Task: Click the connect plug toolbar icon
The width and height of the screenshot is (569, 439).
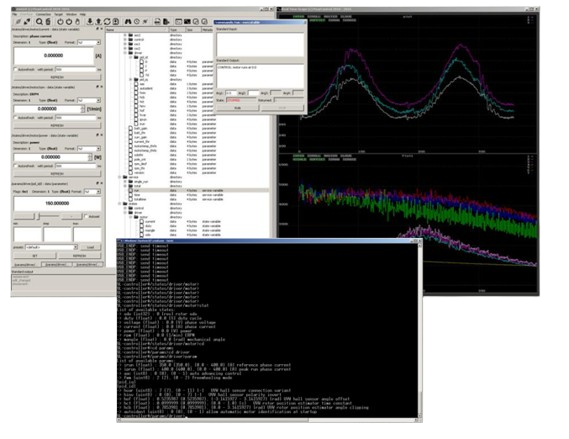Action: tap(27, 22)
